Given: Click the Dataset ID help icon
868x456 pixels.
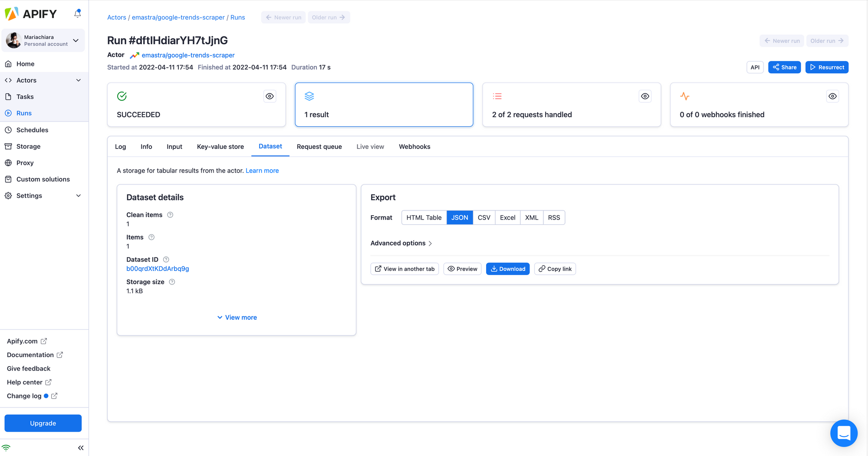Looking at the screenshot, I should click(166, 259).
